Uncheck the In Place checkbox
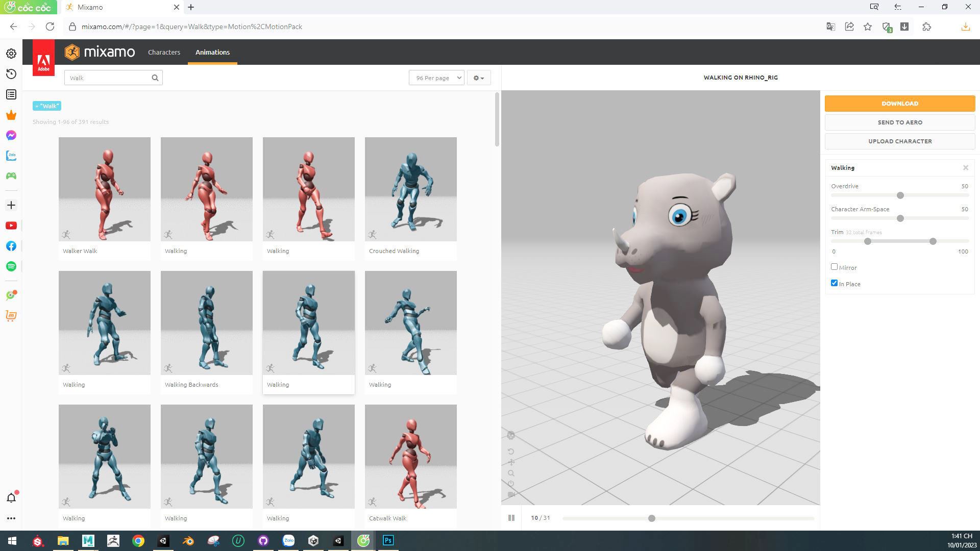Viewport: 980px width, 551px height. (834, 283)
